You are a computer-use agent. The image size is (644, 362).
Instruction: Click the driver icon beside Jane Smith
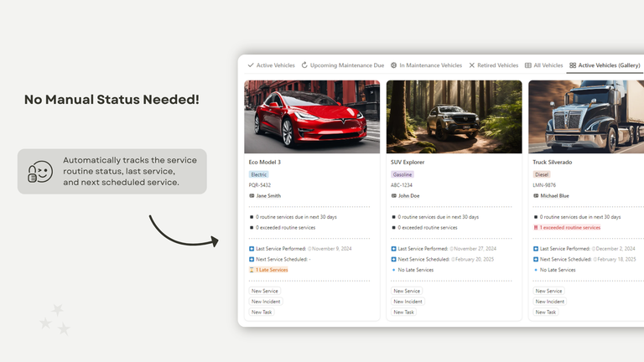click(x=252, y=195)
